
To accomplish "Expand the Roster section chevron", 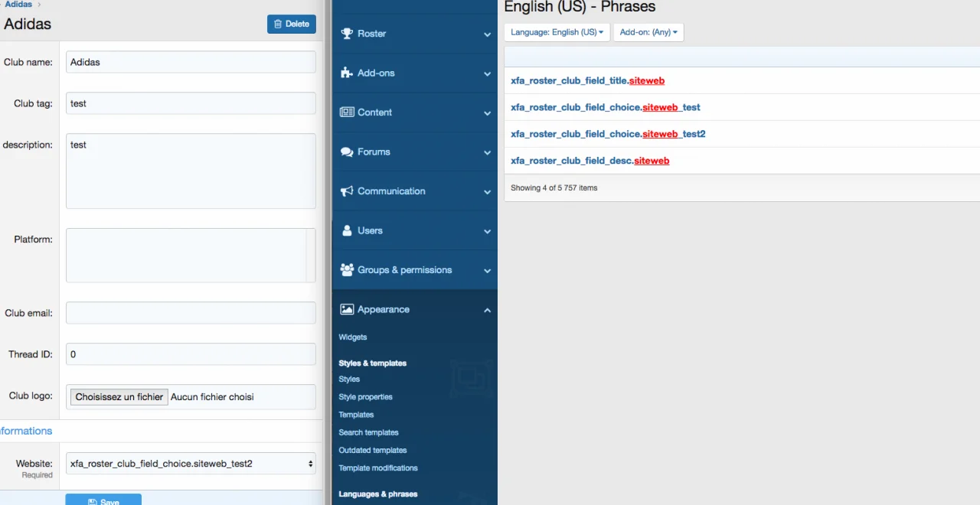I will [487, 34].
